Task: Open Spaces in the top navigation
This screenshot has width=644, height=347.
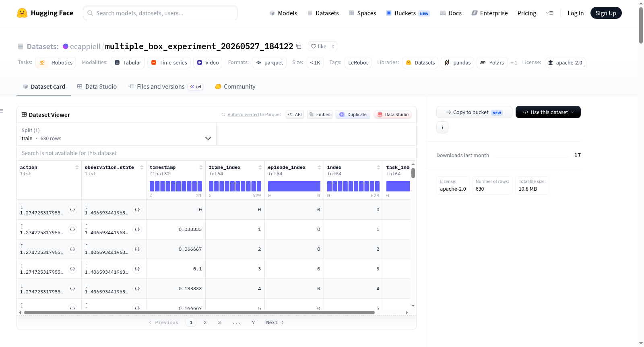Action: [363, 13]
